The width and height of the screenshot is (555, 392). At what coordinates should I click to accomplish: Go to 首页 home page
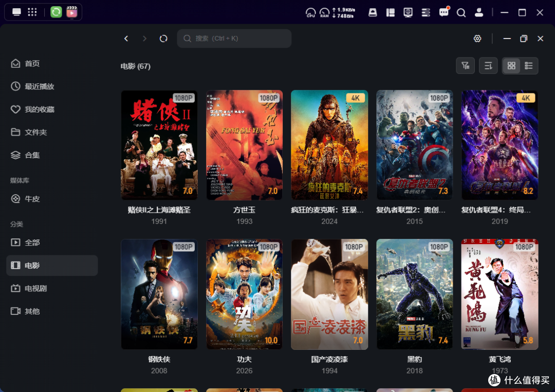[52, 64]
